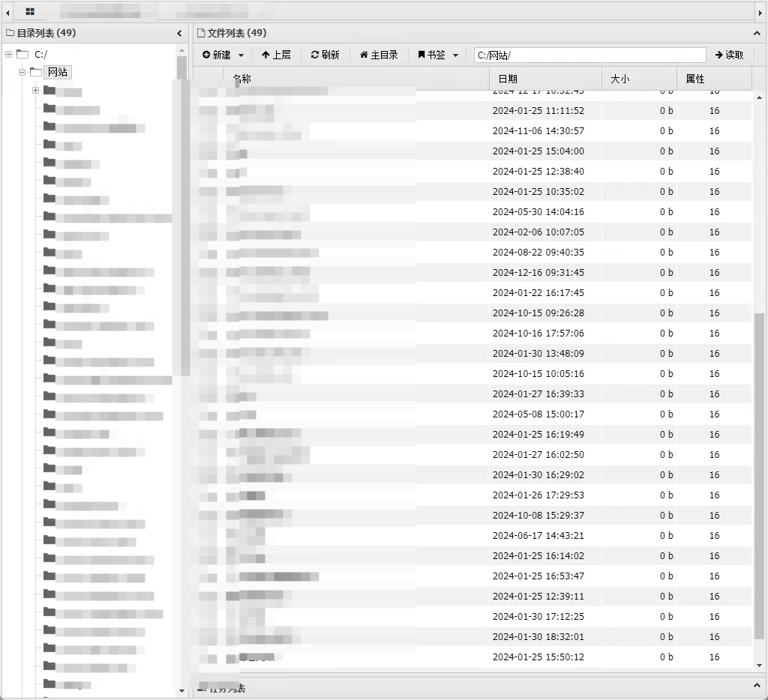
Task: Expand the first subfolder under 网站
Action: (x=35, y=91)
